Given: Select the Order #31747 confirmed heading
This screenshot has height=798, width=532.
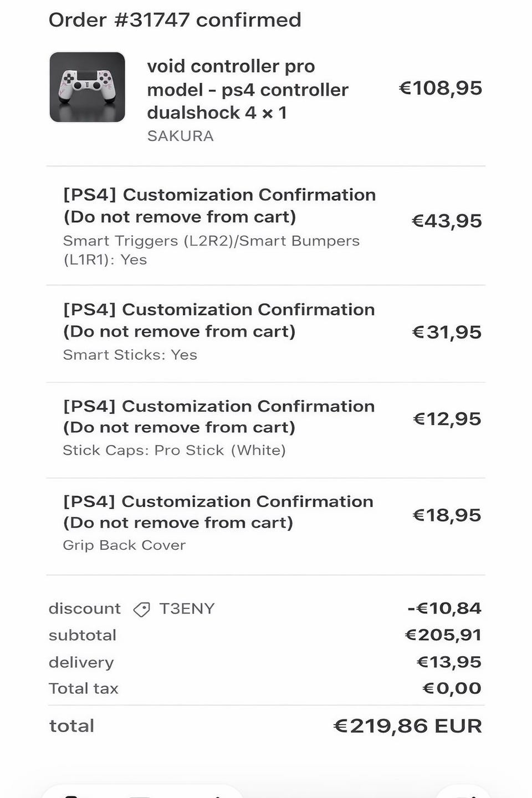Looking at the screenshot, I should click(175, 20).
